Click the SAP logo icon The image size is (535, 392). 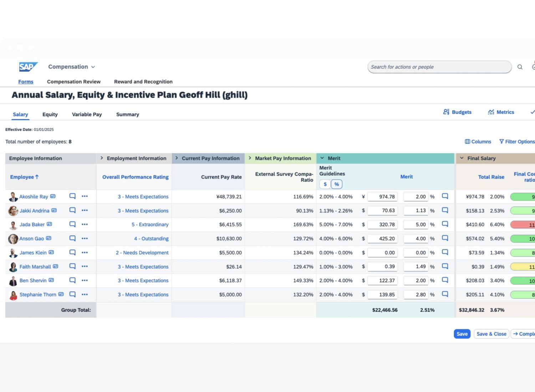coord(28,67)
